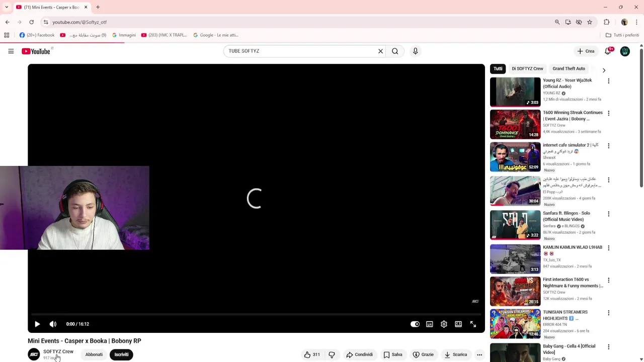Screen dimensions: 644x362
Task: Play the Mini Events video
Action: tap(37, 324)
